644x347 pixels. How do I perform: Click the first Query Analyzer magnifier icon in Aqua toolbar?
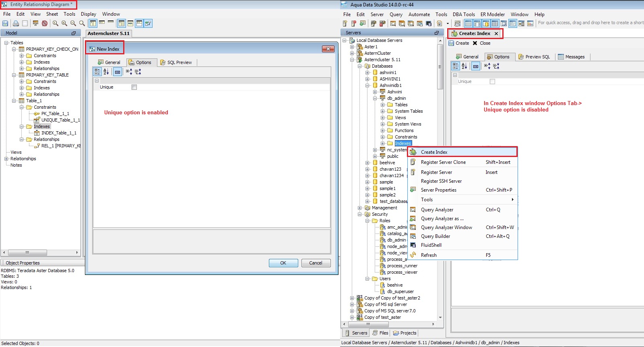pos(393,23)
